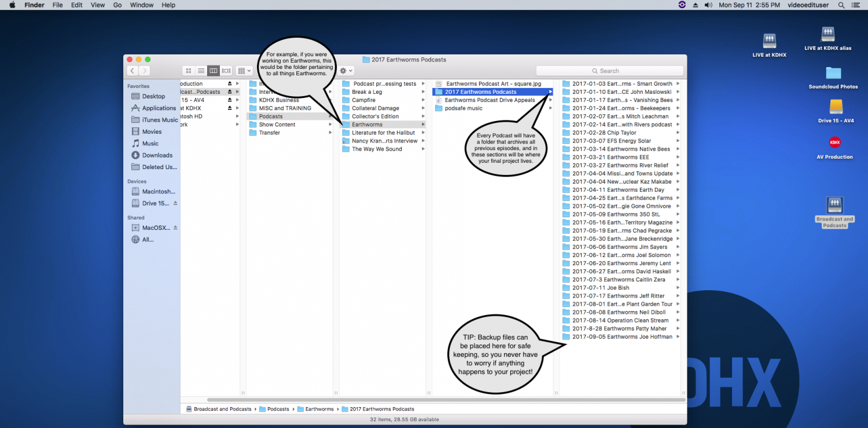
Task: Click Podcasts in the bottom path bar
Action: coord(278,409)
